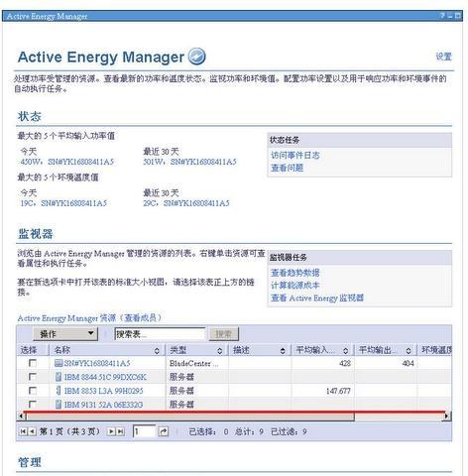Click scroll-left arrow of table scrollbar
This screenshot has height=476, width=468.
21,416
